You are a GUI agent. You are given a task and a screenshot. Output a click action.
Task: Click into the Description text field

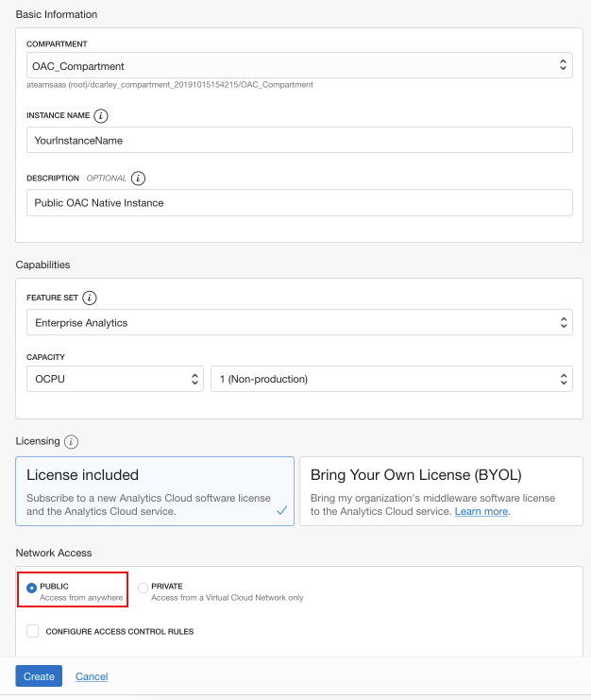(x=299, y=202)
